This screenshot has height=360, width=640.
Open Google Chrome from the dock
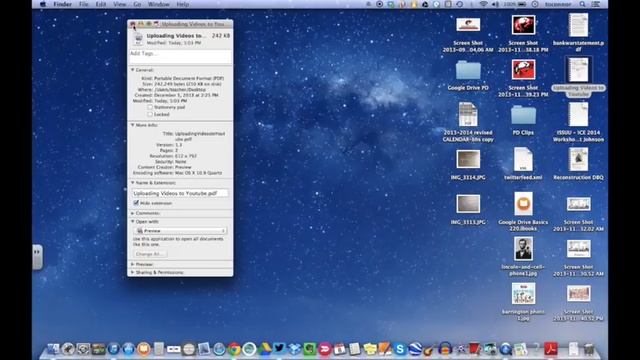[x=234, y=349]
